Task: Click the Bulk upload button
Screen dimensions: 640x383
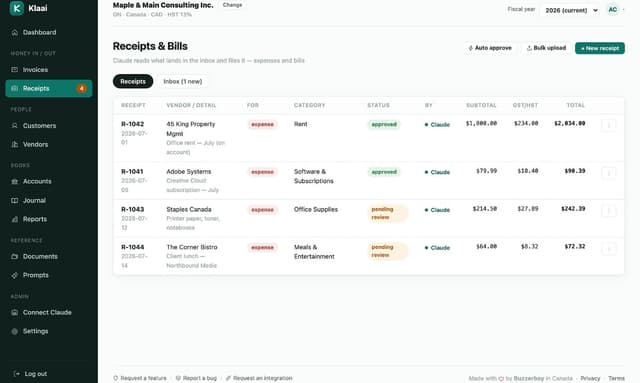Action: tap(546, 48)
